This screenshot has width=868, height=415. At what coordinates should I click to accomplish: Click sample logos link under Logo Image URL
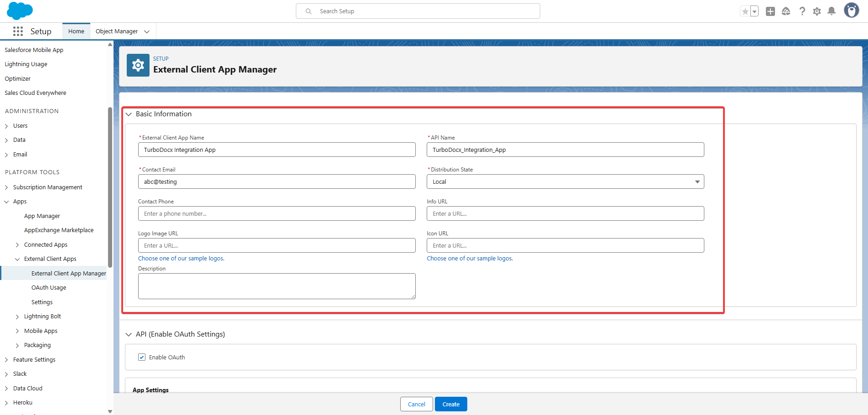pyautogui.click(x=181, y=258)
